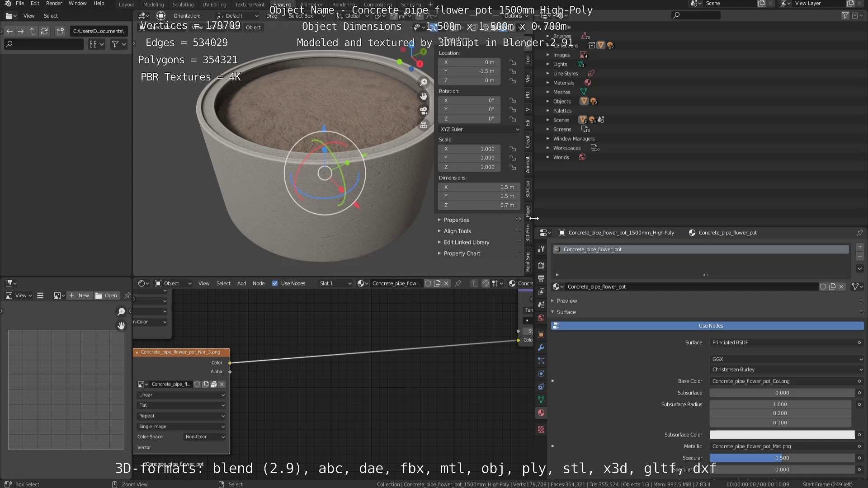Open the Render properties tab

click(x=541, y=266)
